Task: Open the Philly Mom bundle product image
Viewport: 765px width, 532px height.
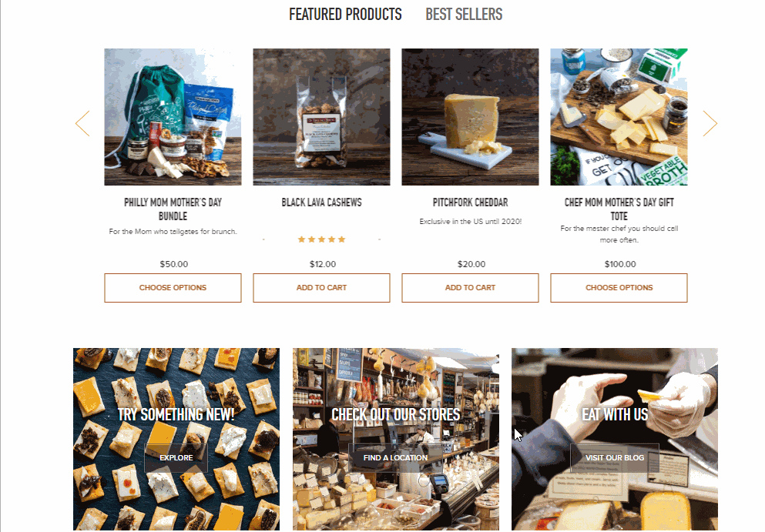Action: pyautogui.click(x=173, y=117)
